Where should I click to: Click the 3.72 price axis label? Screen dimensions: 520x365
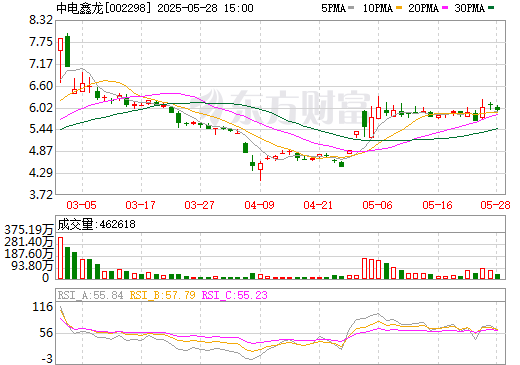click(41, 195)
